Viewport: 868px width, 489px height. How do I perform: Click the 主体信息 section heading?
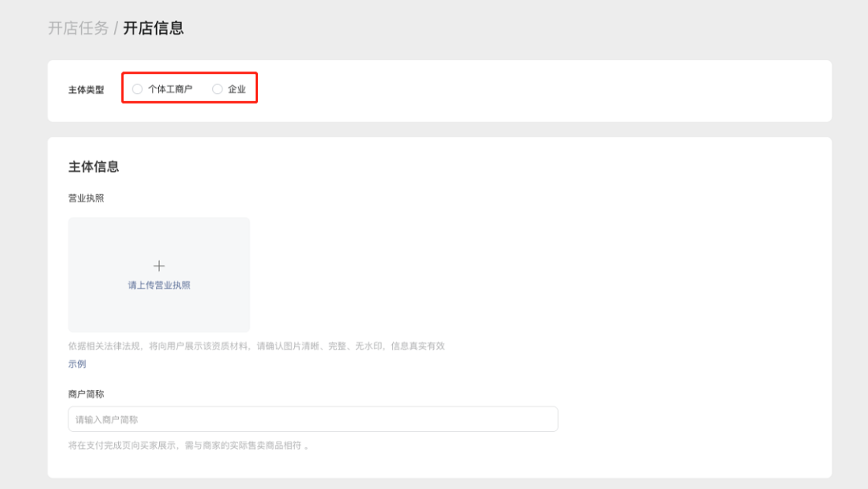[x=94, y=167]
